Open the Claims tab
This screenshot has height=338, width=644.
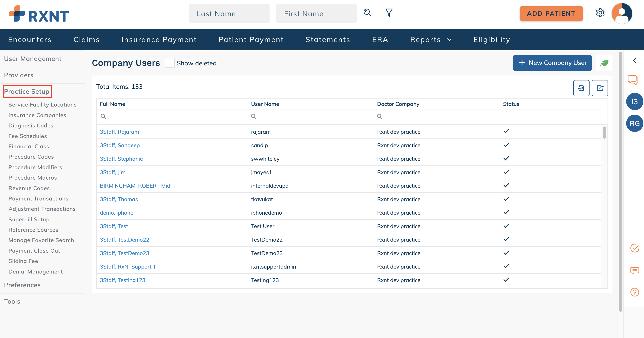tap(86, 40)
